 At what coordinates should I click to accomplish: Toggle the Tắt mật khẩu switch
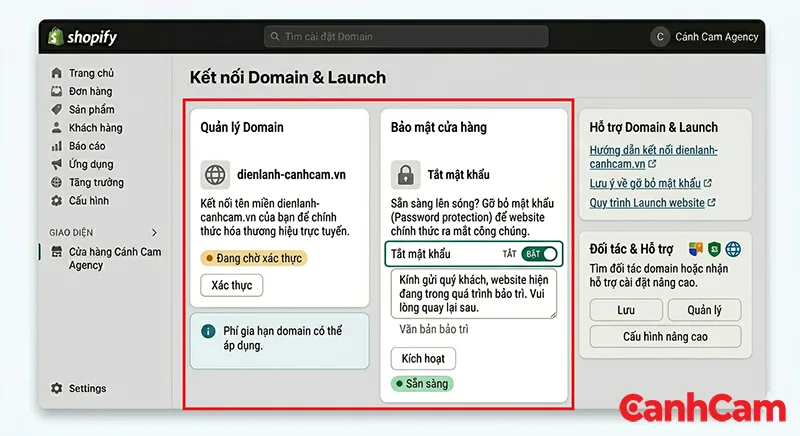(539, 254)
